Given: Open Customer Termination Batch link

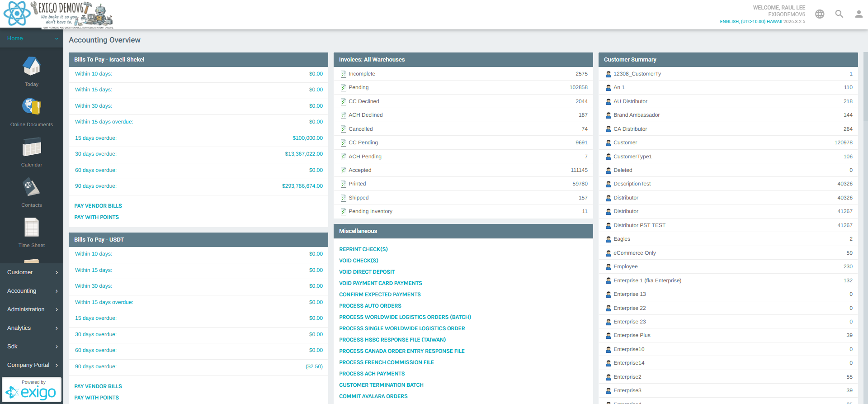Looking at the screenshot, I should (x=381, y=385).
